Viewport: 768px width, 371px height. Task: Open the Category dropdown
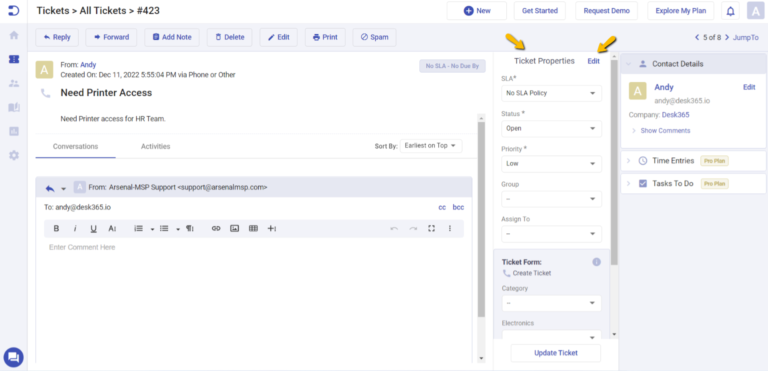552,303
